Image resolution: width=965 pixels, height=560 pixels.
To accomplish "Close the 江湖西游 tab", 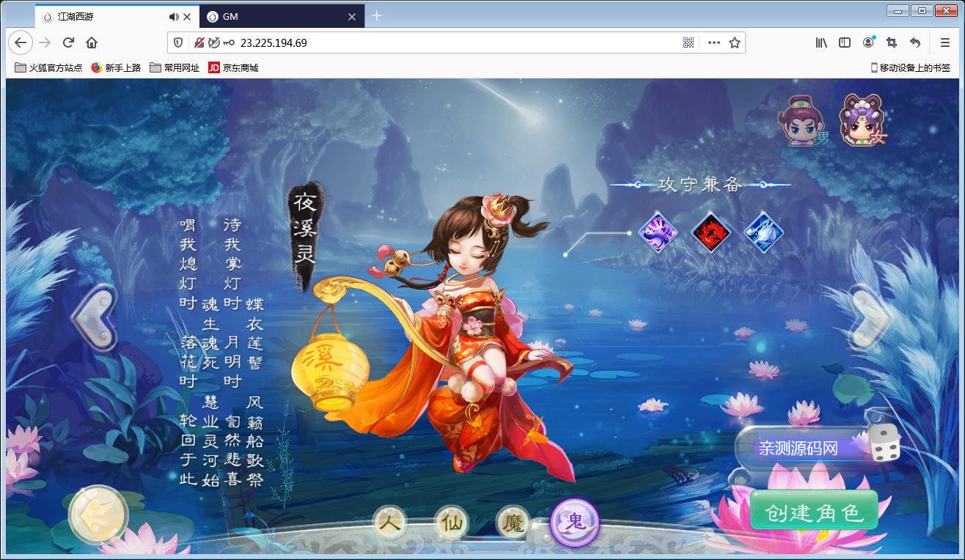I will [x=187, y=16].
